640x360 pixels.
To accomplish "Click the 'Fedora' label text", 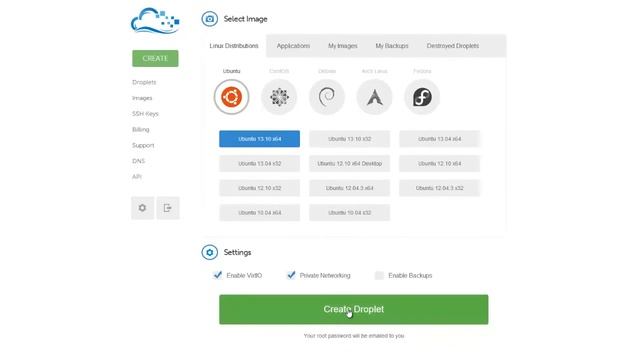I will click(x=422, y=71).
